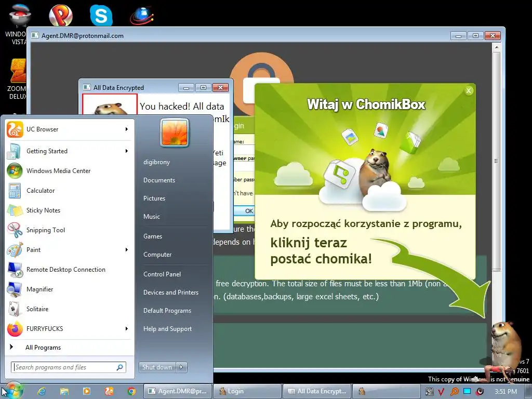Image resolution: width=532 pixels, height=399 pixels.
Task: Minimize the All Data Encrypted window
Action: 186,87
